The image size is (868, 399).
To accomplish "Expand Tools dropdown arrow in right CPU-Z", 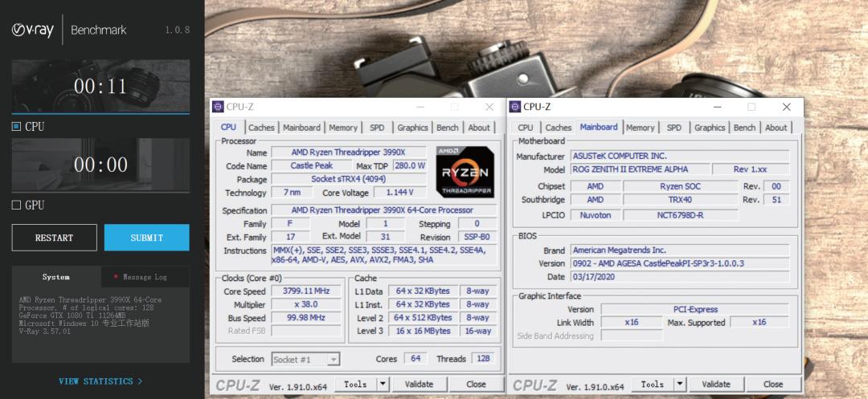I will 680,385.
